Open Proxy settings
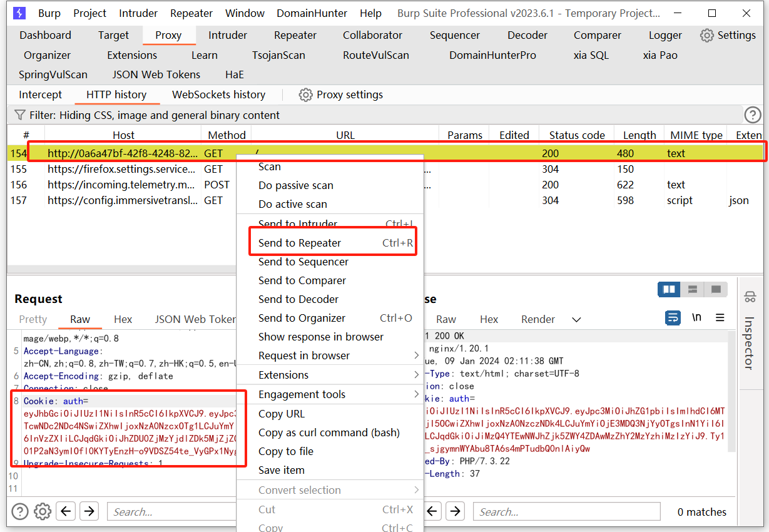 tap(341, 95)
